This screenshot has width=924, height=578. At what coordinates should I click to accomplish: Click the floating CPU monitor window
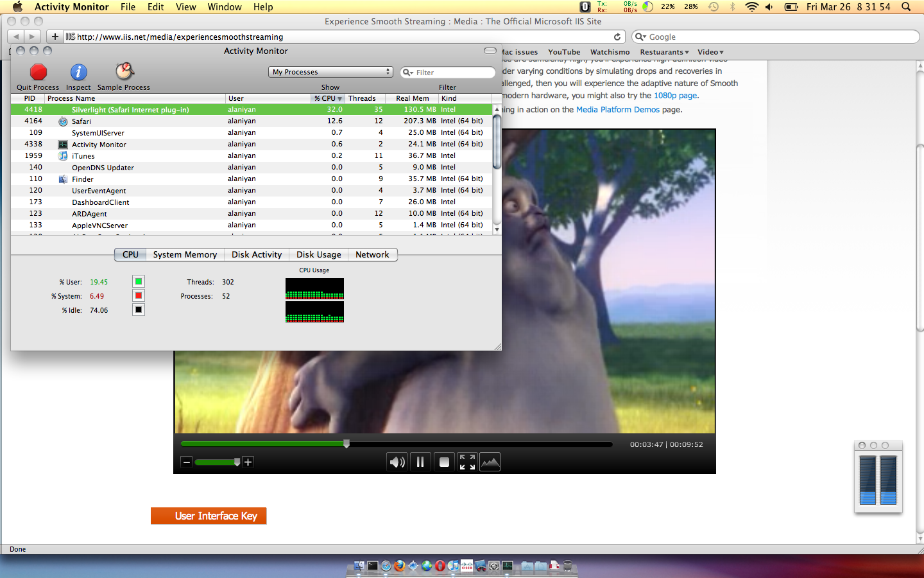[x=878, y=477]
